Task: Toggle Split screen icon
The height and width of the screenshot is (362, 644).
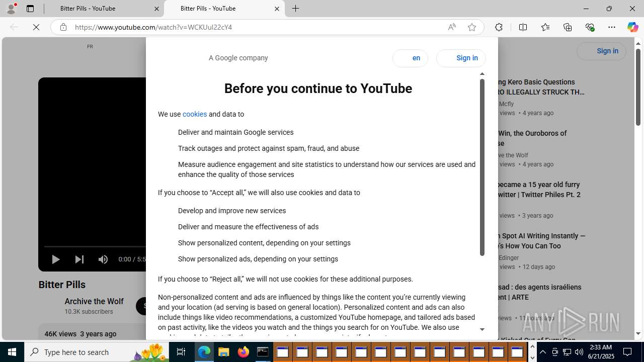Action: pos(523,27)
